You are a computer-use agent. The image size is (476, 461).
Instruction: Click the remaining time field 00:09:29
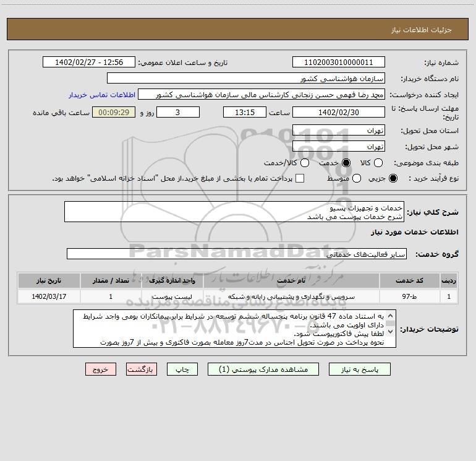[x=114, y=112]
